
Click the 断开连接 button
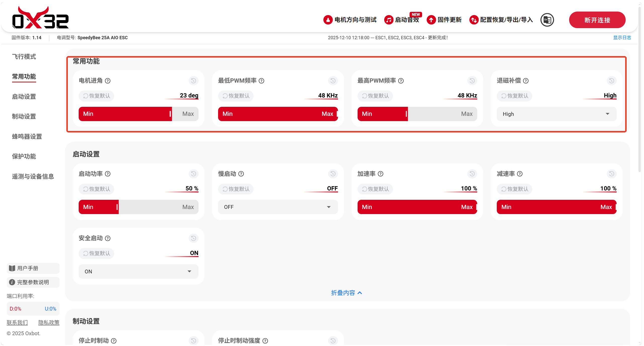tap(597, 20)
